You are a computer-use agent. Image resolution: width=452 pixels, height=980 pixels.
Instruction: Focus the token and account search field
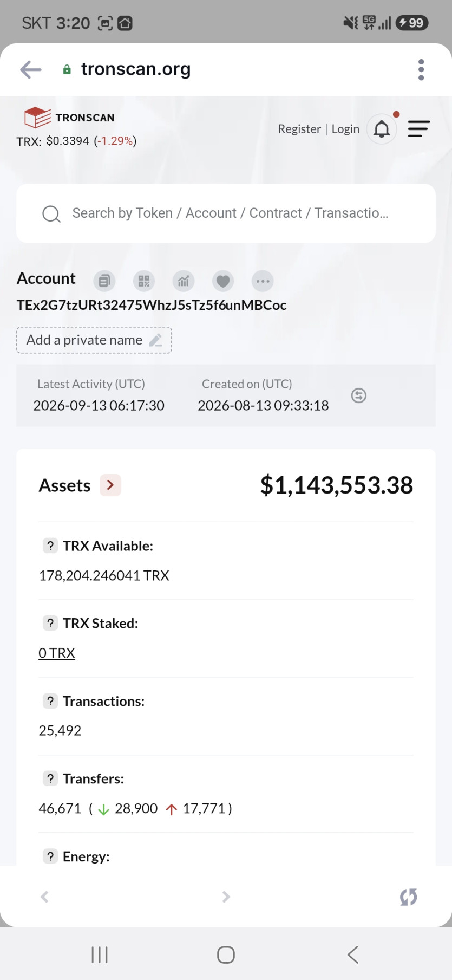coord(226,213)
